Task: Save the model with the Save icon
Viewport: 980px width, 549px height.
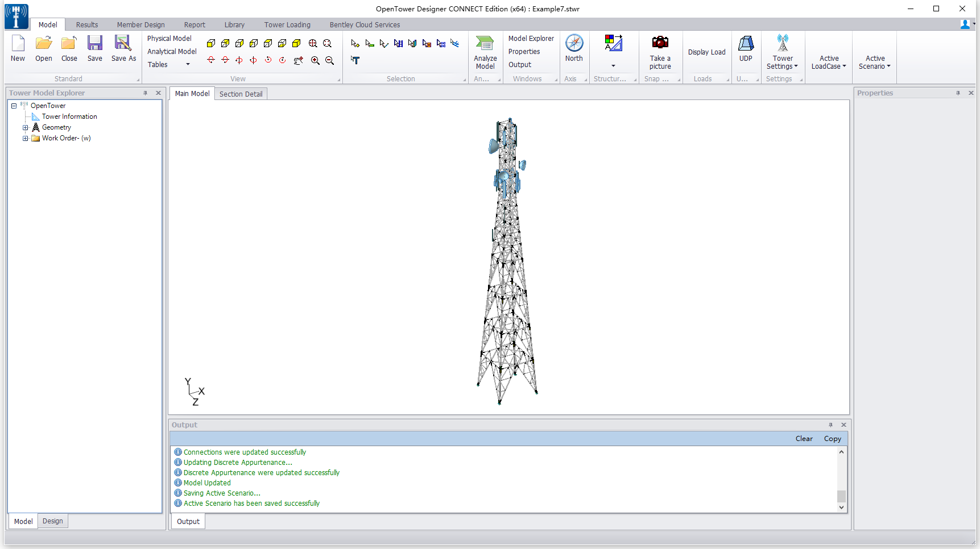Action: pyautogui.click(x=94, y=43)
